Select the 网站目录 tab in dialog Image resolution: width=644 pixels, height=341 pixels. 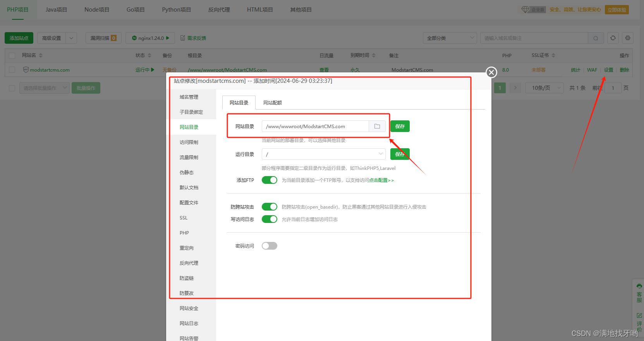(x=239, y=103)
